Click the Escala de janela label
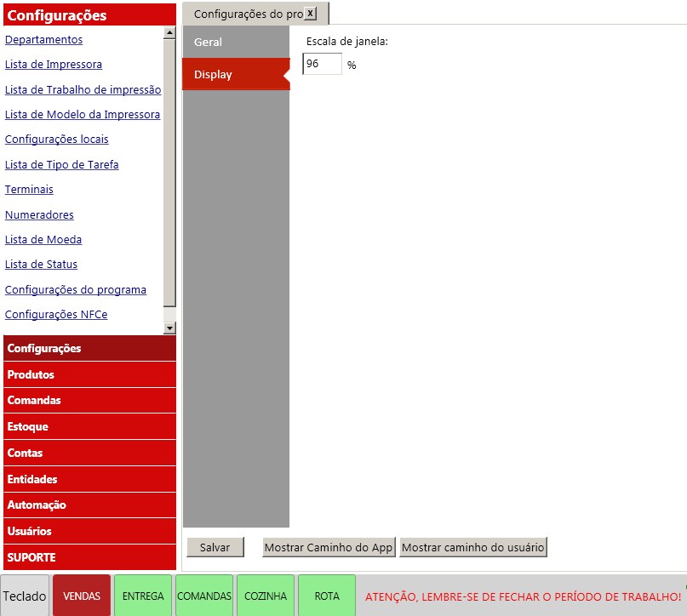 click(347, 42)
